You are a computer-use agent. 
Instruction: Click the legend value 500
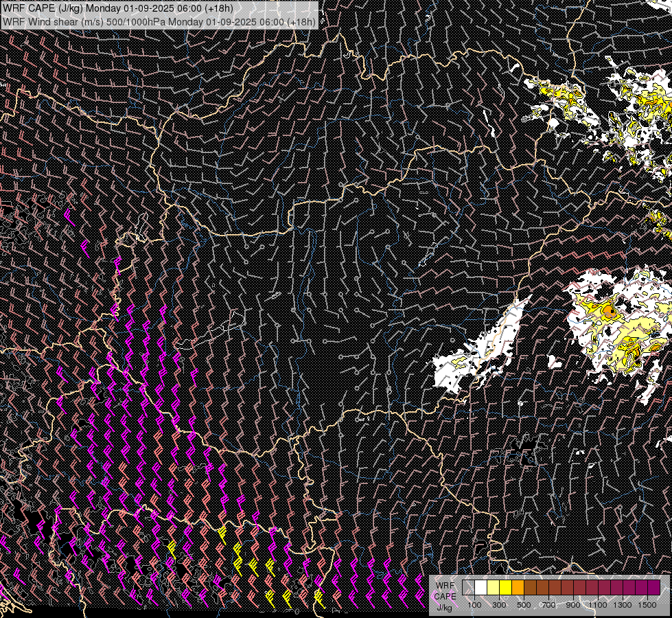524,605
